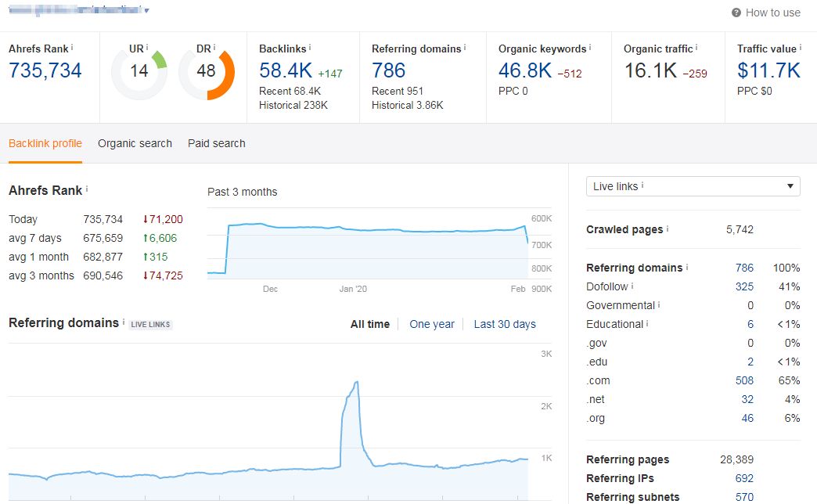Click info icon next to Dofollow
This screenshot has height=504, width=817.
[632, 286]
